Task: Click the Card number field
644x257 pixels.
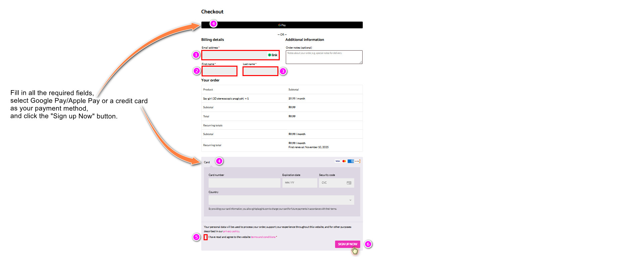Action: (x=244, y=183)
